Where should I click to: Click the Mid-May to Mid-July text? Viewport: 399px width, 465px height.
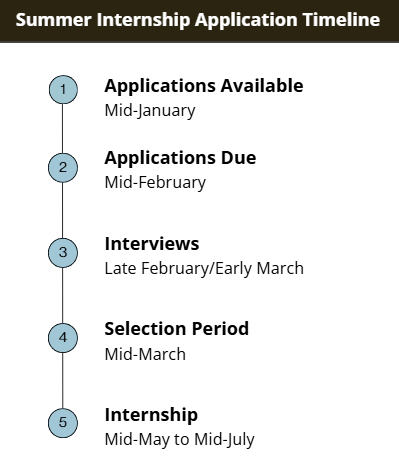180,440
